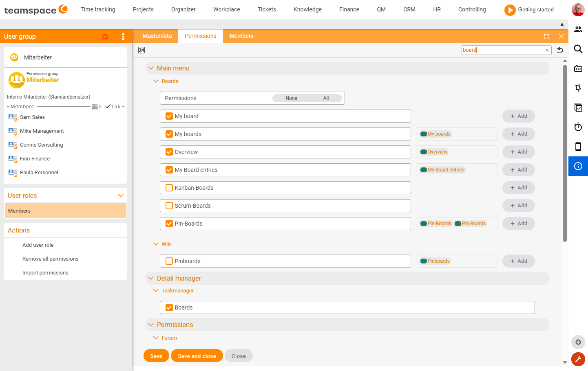This screenshot has height=371, width=588.
Task: Click the Getting started play icon
Action: pos(510,10)
